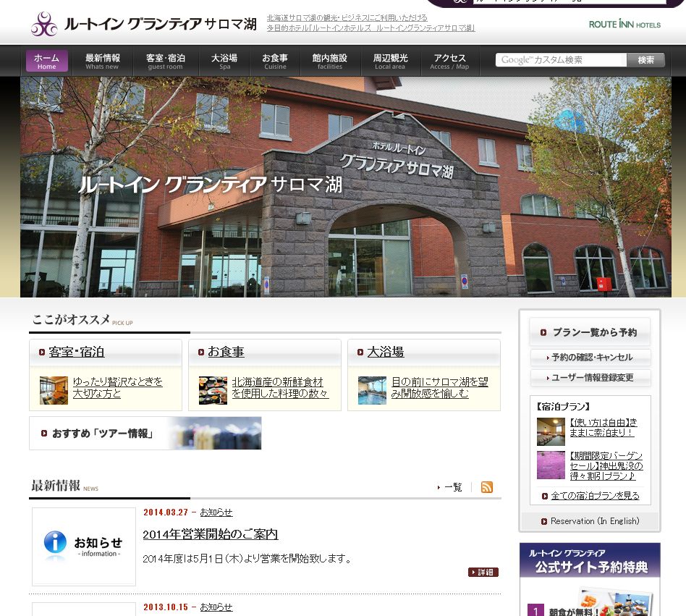Open the 一覧 news list link
Screen dimensions: 686x616
[453, 487]
